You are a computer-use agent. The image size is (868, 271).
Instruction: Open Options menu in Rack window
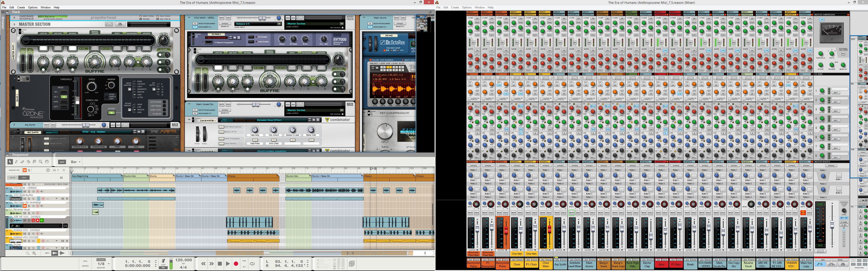pyautogui.click(x=33, y=7)
